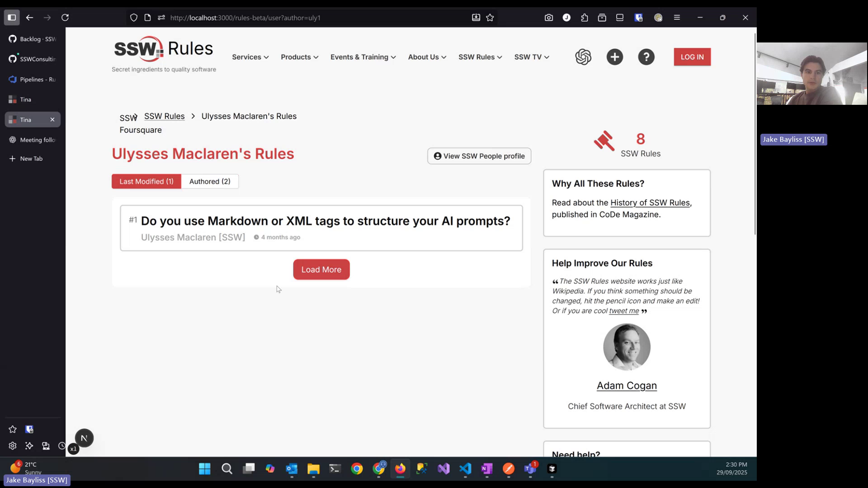Expand the Services dropdown
The height and width of the screenshot is (488, 868).
250,57
